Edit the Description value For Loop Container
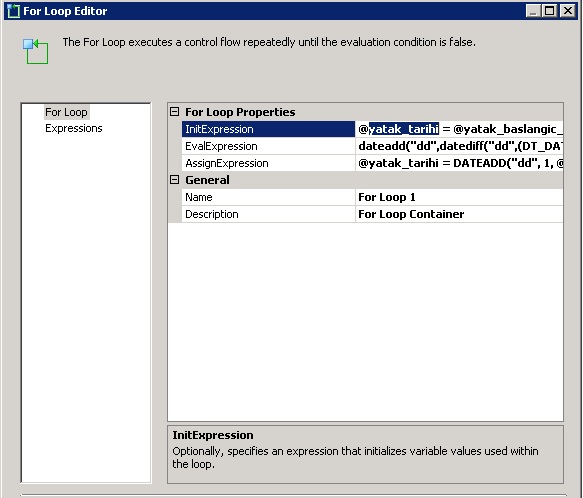 [459, 214]
